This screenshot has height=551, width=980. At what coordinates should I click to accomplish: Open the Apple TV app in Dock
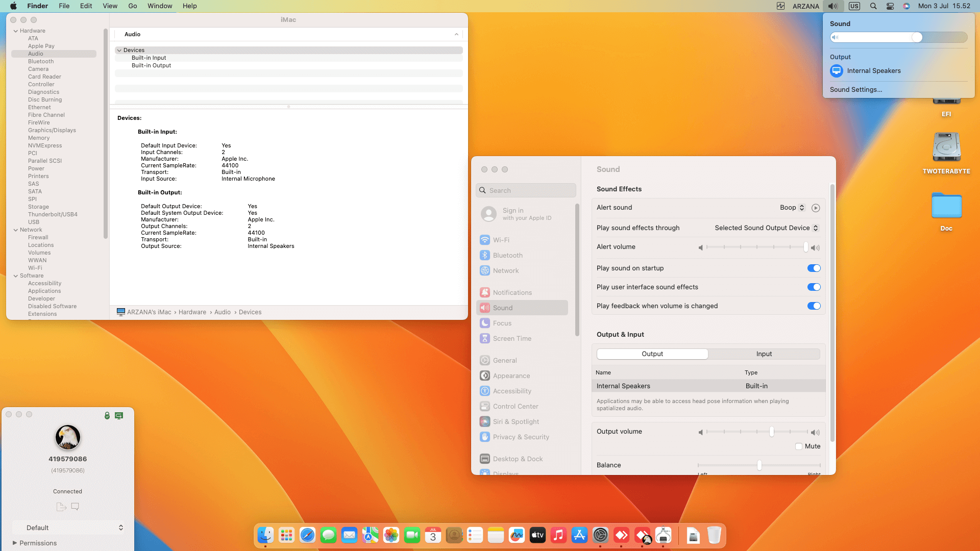[x=537, y=535]
